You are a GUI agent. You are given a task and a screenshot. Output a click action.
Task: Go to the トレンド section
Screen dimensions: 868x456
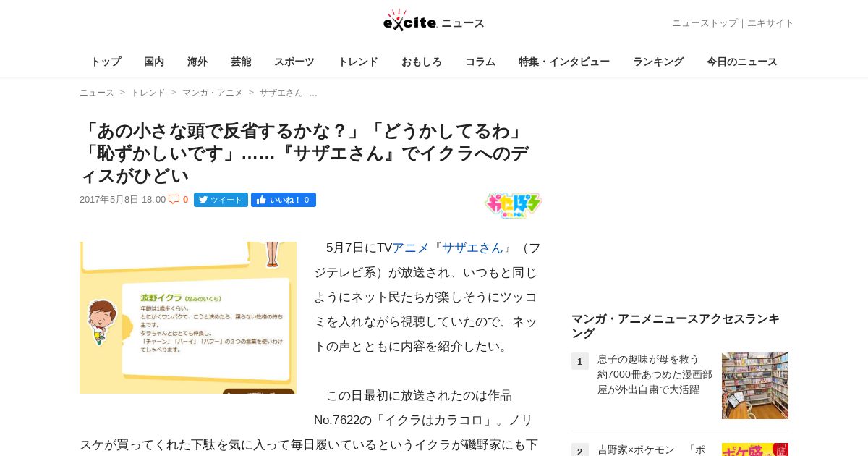point(358,62)
